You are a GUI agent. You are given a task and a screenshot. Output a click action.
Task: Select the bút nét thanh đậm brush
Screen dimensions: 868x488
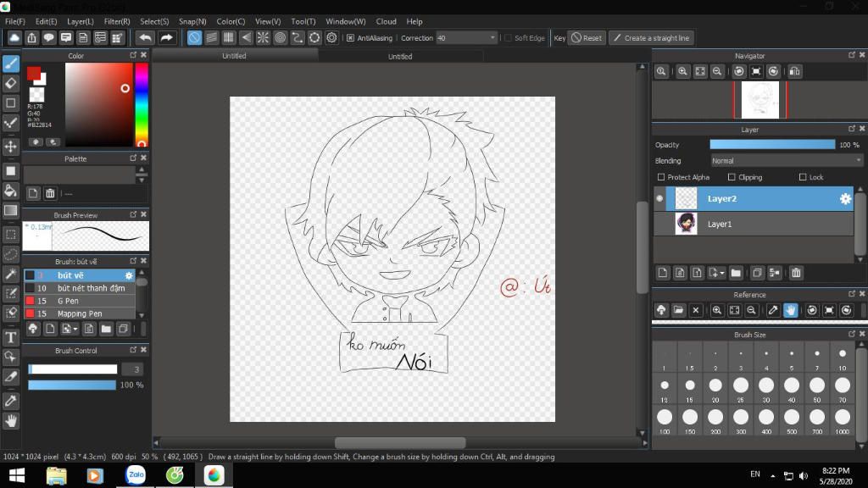tap(79, 288)
